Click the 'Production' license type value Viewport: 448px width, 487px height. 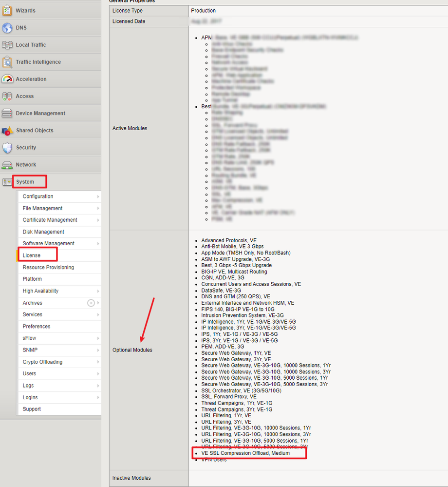(203, 11)
